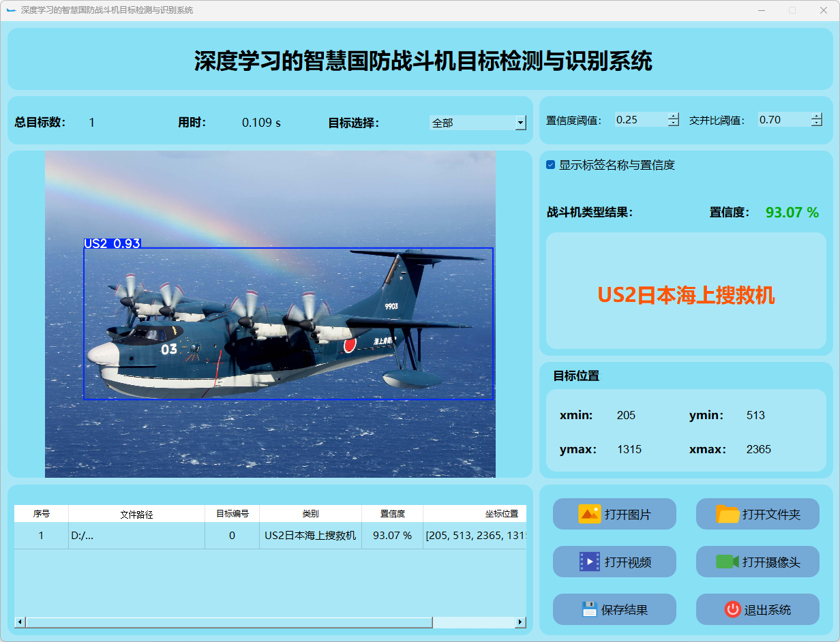Viewport: 840px width, 642px height.
Task: Click the scrollbar right arrow under the table
Action: point(520,622)
